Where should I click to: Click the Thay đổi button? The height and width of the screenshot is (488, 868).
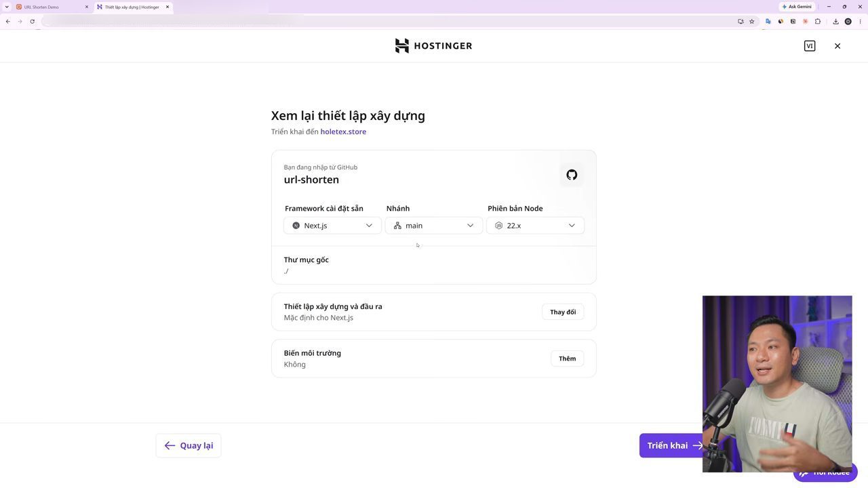(x=563, y=312)
